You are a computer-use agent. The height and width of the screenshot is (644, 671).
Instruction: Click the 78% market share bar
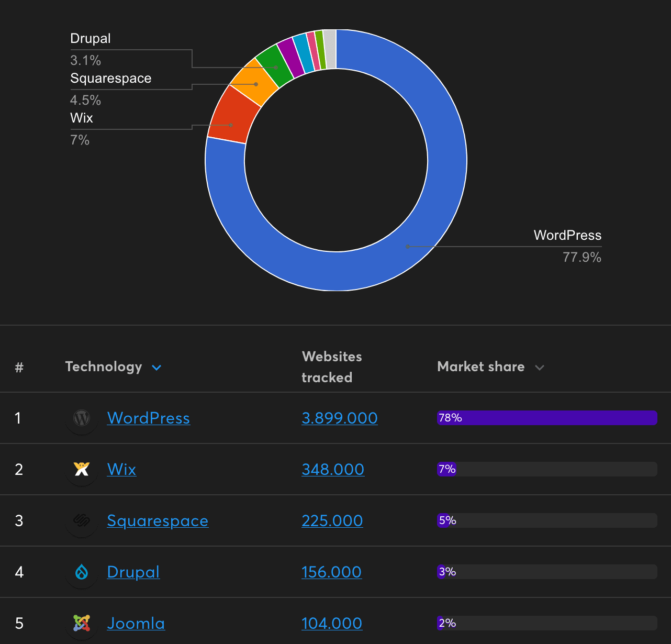tap(547, 418)
